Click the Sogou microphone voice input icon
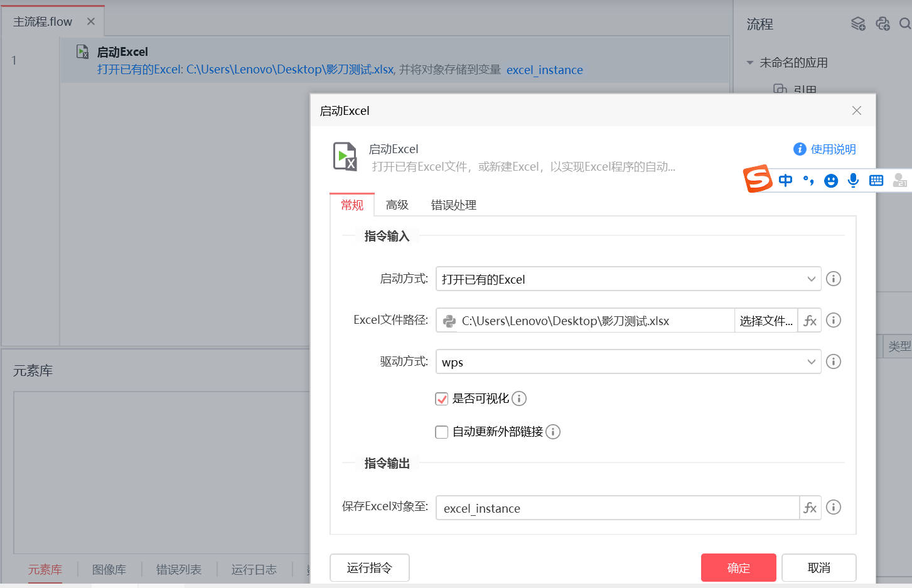Viewport: 912px width, 588px height. [x=853, y=181]
